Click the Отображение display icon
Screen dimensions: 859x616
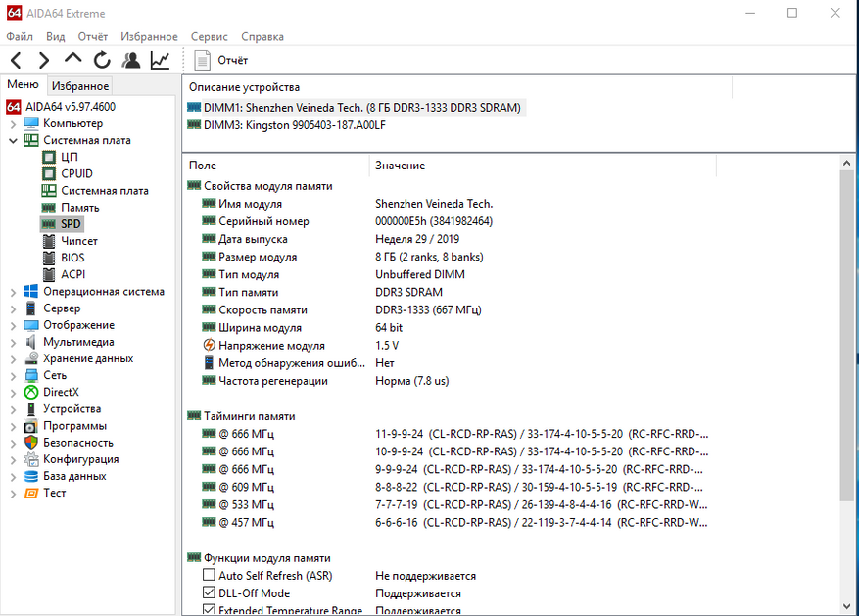click(31, 325)
